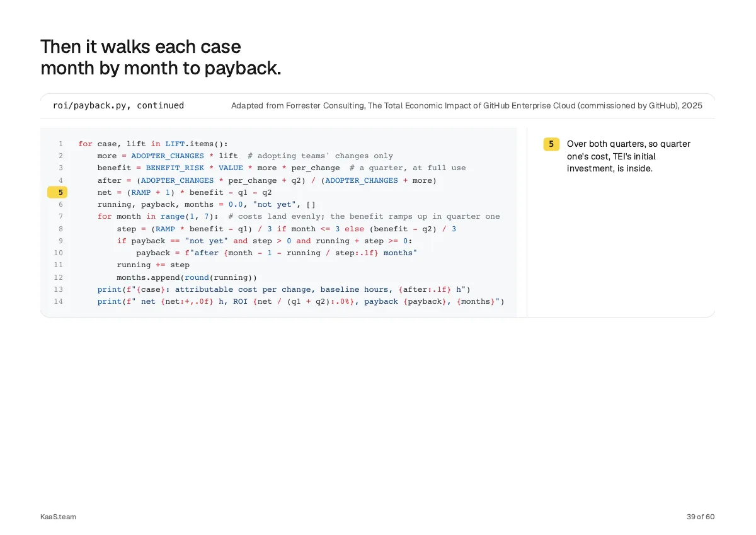This screenshot has width=756, height=535.
Task: Click the line starting "step = (RAMP * benefit"
Action: point(287,229)
